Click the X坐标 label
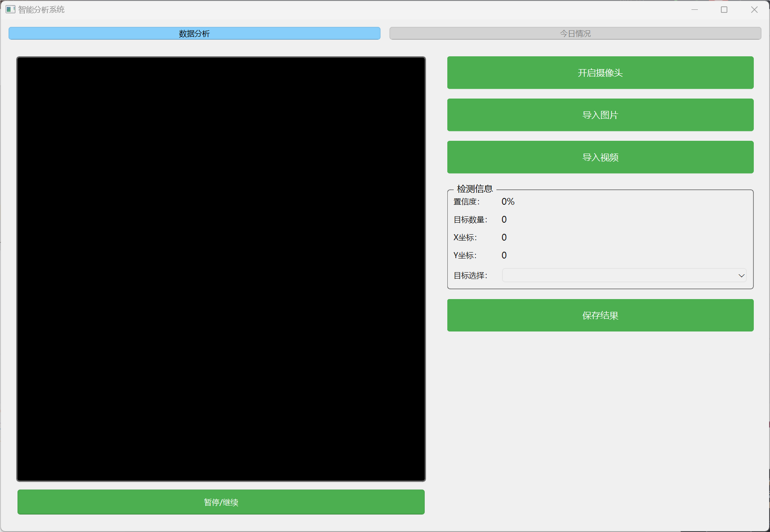 [x=465, y=238]
